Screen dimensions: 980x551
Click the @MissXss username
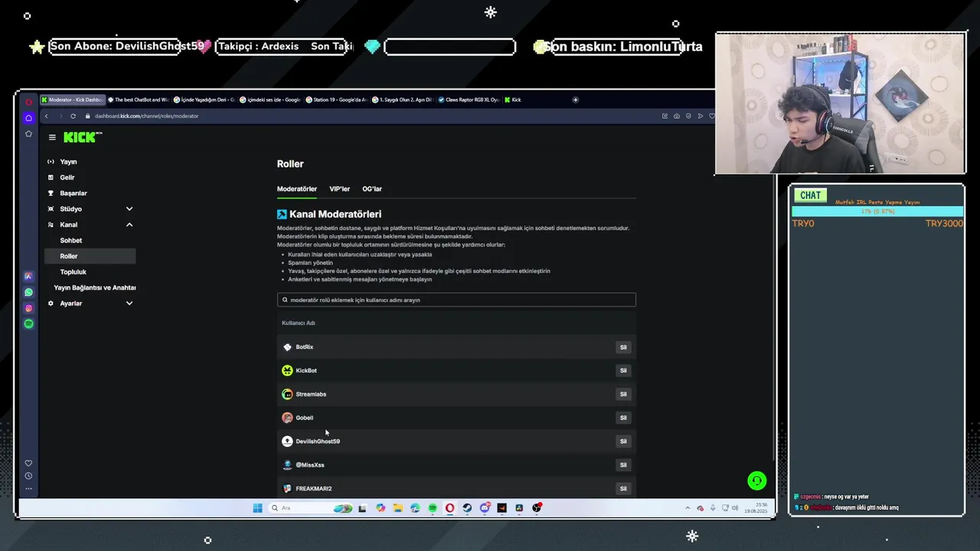[x=310, y=465]
